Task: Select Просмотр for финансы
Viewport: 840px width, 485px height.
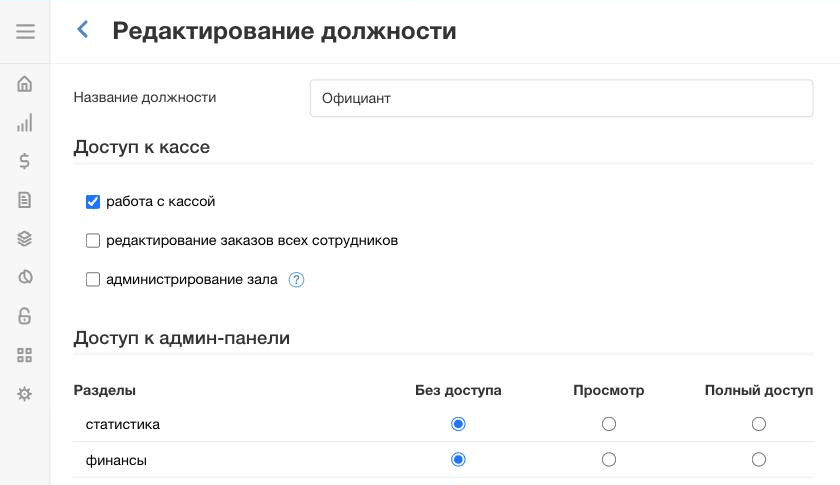Action: point(609,459)
